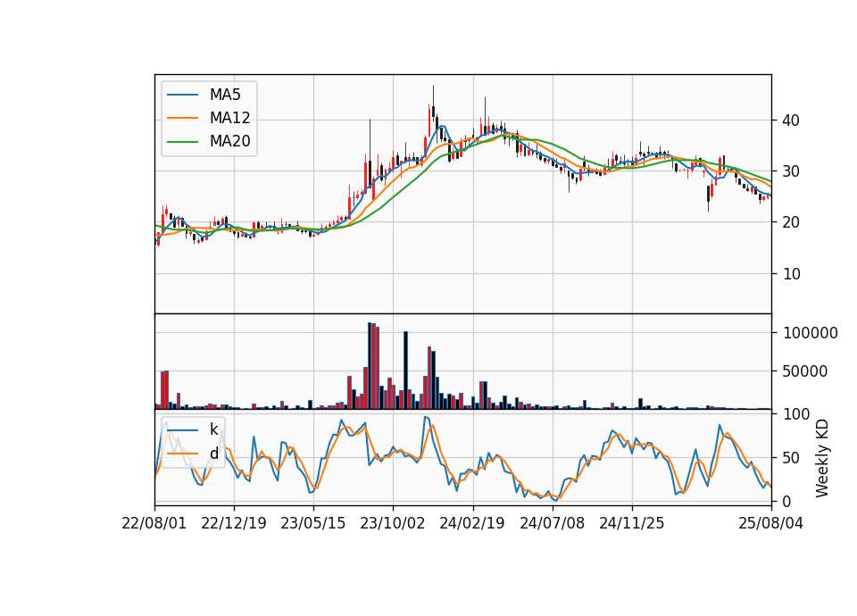Image resolution: width=857 pixels, height=616 pixels.
Task: Click the tallest volume bar above 100000
Action: (370, 366)
